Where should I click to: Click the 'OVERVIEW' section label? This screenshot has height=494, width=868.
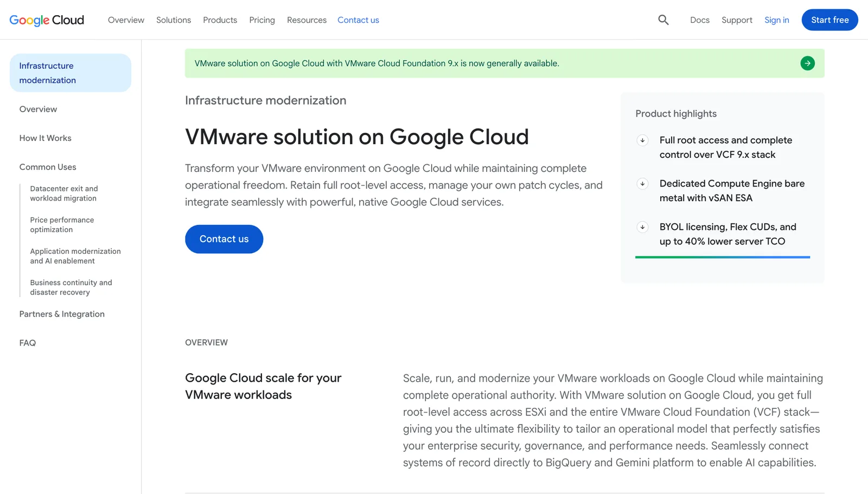206,343
